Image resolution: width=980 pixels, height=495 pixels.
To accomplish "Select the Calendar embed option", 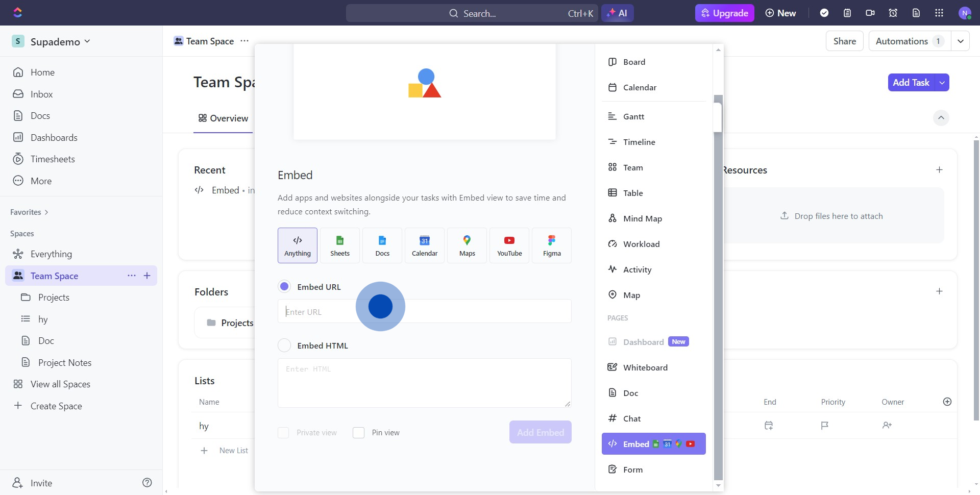I will click(425, 245).
